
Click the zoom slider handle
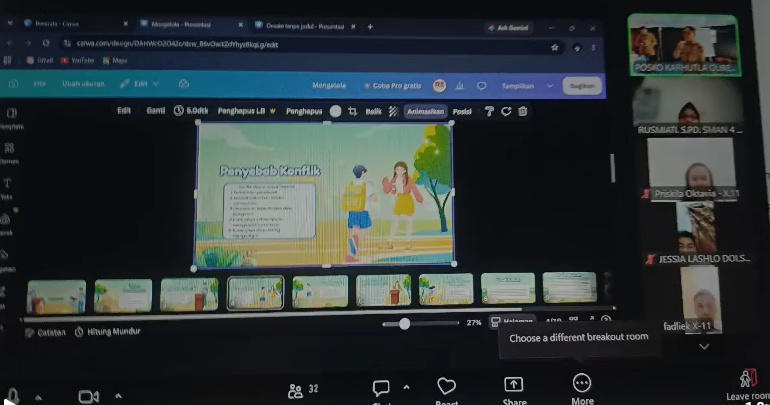pos(404,324)
